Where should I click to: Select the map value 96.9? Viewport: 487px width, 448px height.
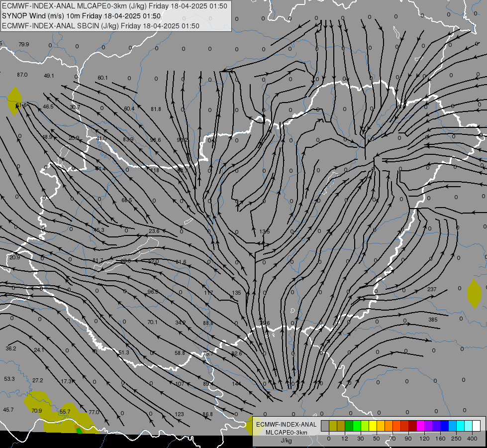[x=153, y=292]
